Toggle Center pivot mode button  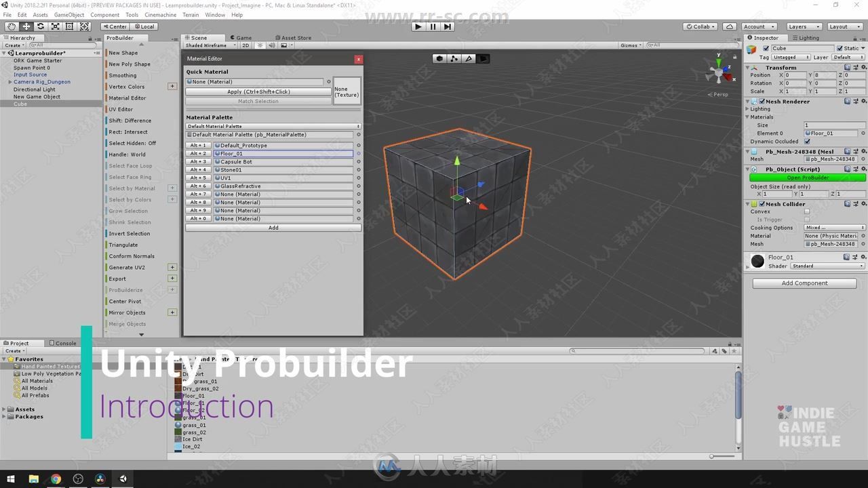coord(115,26)
